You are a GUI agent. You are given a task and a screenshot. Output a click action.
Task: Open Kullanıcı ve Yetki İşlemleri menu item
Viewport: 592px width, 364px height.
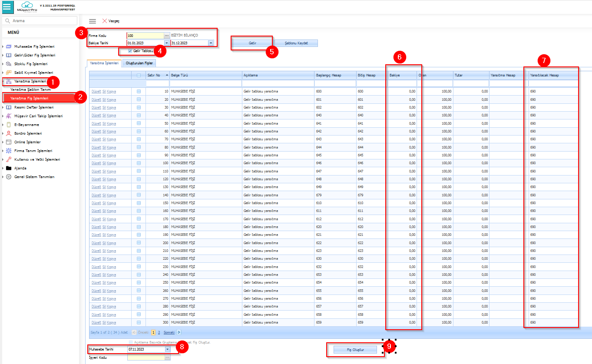tap(37, 159)
